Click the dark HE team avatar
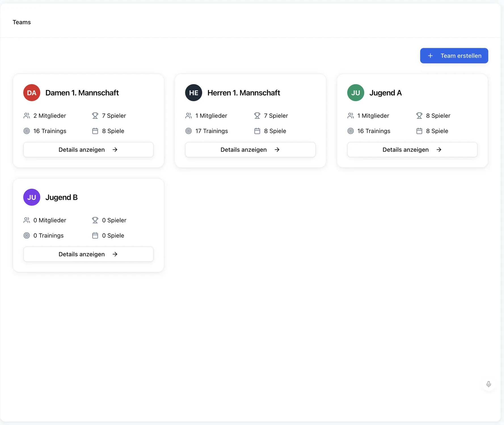504x425 pixels. point(194,93)
